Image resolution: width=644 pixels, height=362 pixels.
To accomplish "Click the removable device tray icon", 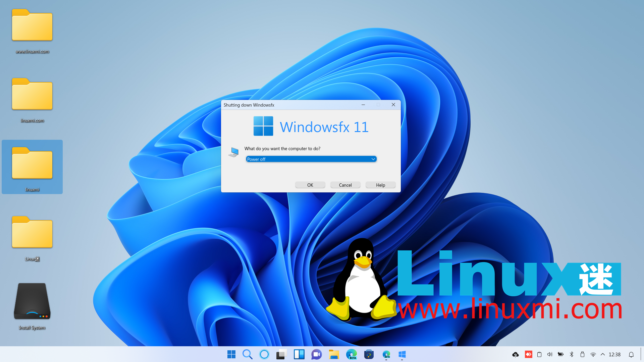I will 582,354.
